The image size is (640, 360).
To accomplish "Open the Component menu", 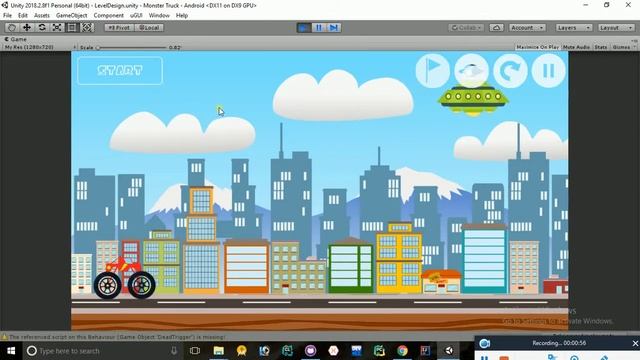I will [109, 15].
